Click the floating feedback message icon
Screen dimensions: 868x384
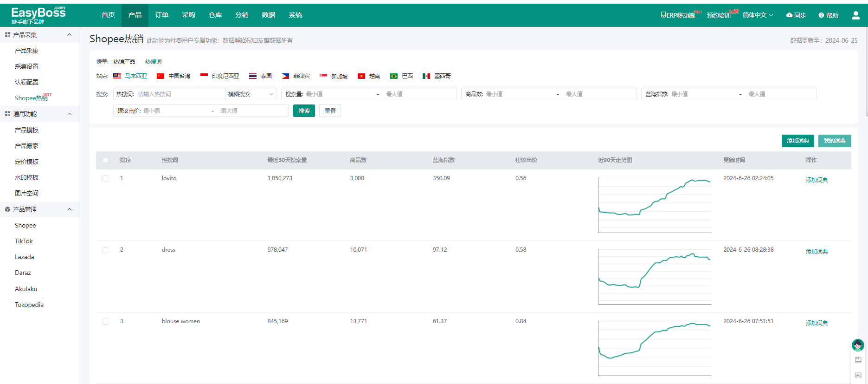coord(858,375)
